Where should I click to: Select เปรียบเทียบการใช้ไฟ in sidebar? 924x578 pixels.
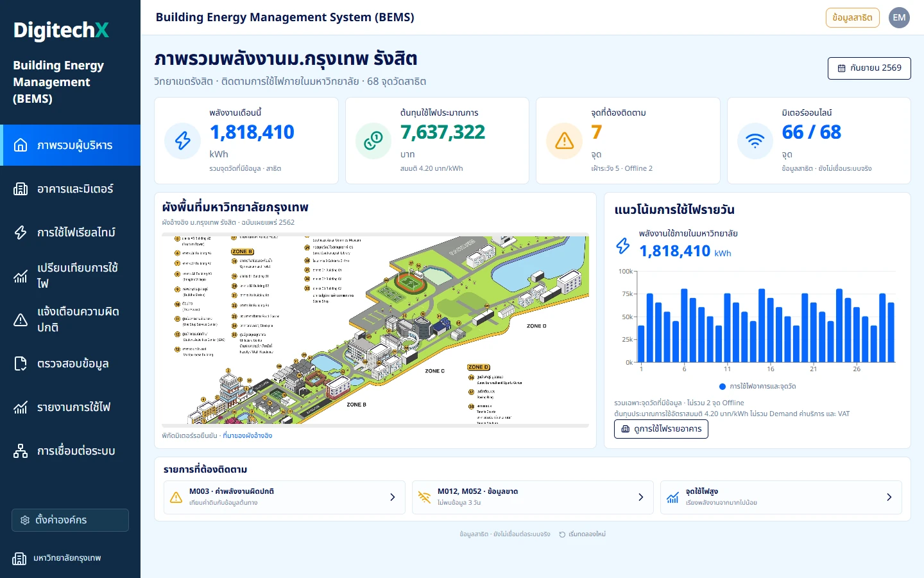pos(70,276)
